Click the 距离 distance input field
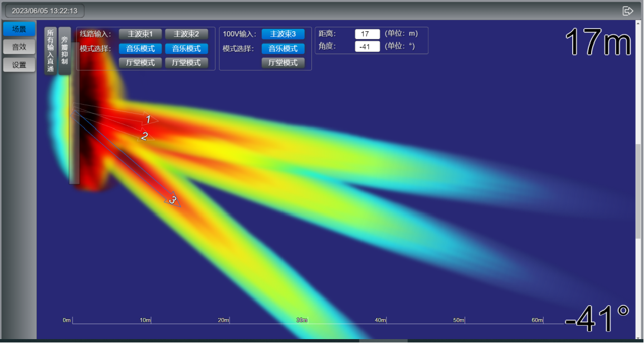 tap(367, 34)
